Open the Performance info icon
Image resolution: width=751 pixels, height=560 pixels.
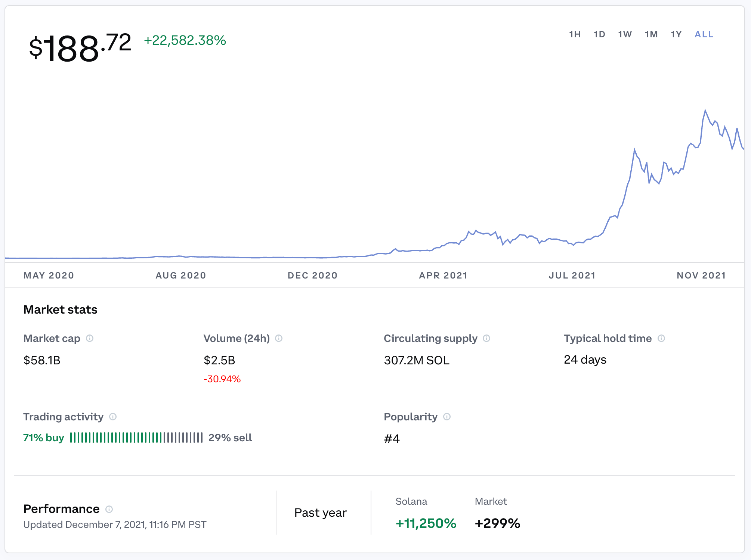(x=109, y=509)
